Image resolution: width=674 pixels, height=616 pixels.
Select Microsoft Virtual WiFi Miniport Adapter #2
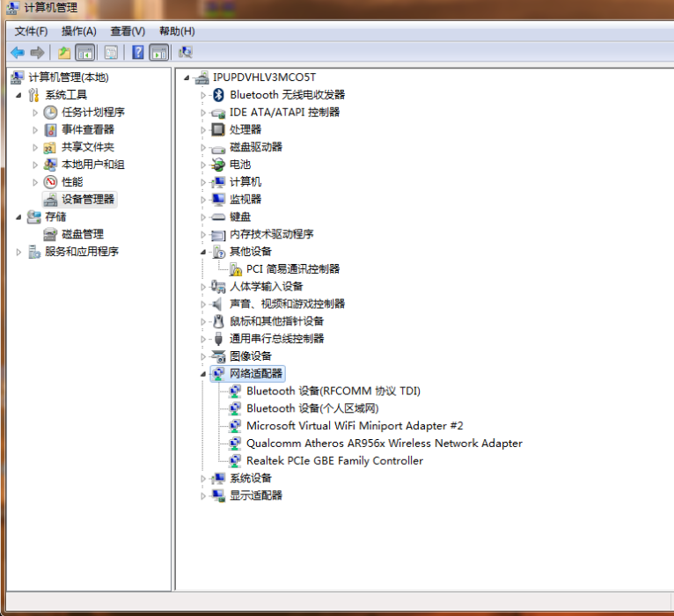(355, 426)
